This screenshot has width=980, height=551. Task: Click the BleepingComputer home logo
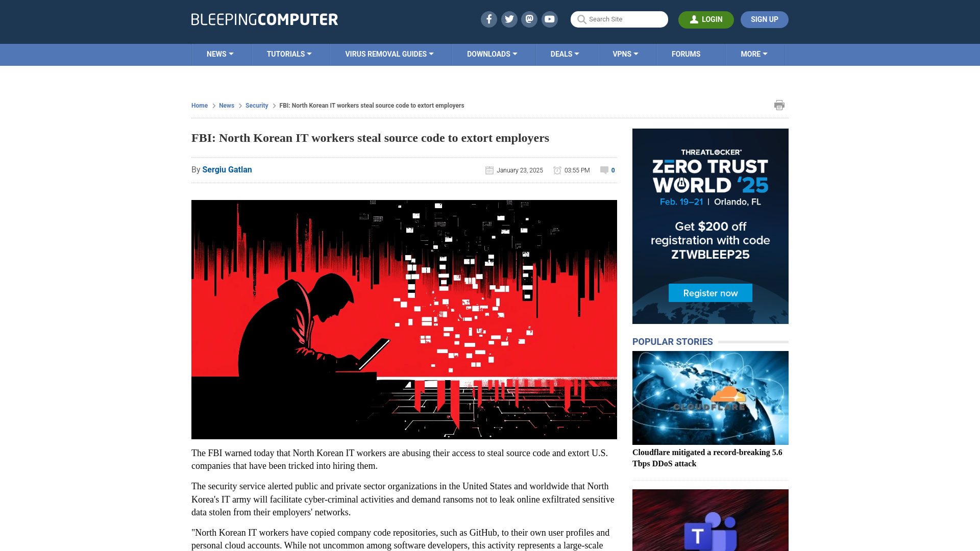[264, 19]
